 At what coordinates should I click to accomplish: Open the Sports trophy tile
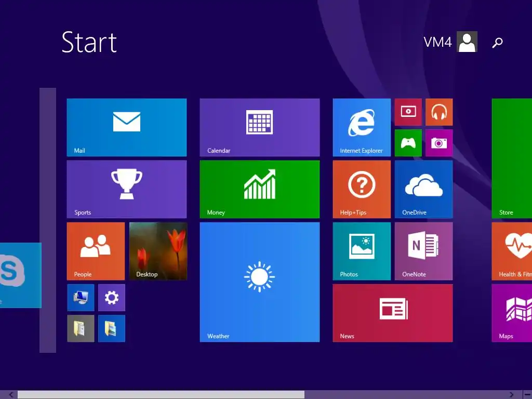(127, 189)
